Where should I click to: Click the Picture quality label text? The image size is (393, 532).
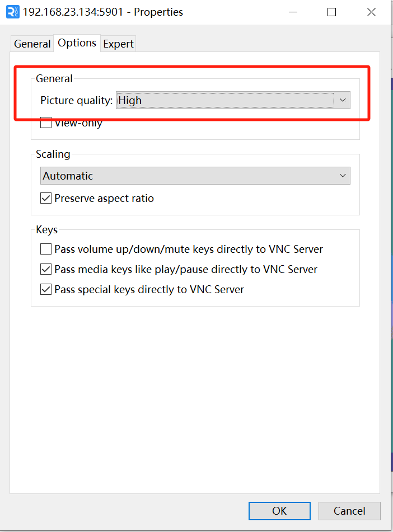pyautogui.click(x=77, y=101)
